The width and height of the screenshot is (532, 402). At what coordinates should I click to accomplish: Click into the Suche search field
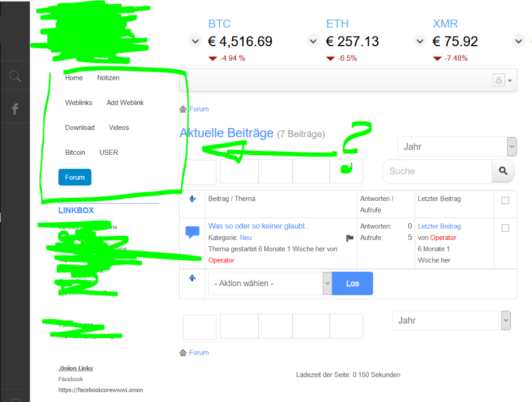click(437, 171)
